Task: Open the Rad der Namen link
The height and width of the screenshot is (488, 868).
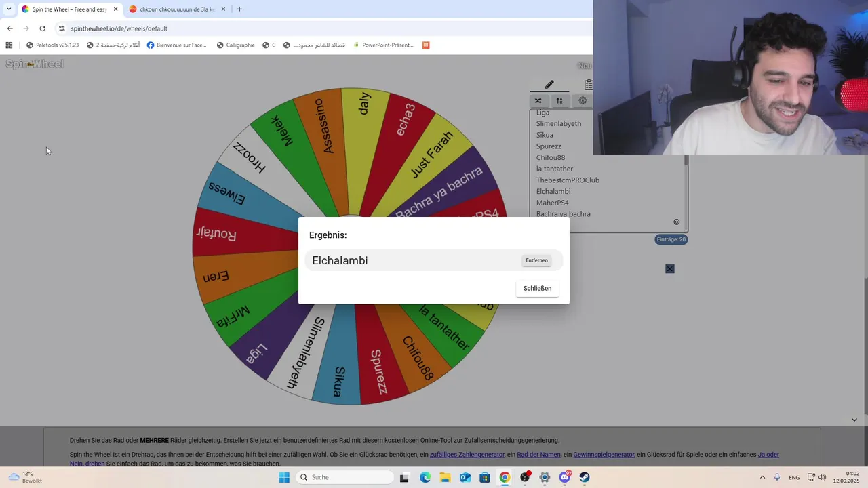Action: pos(538,455)
